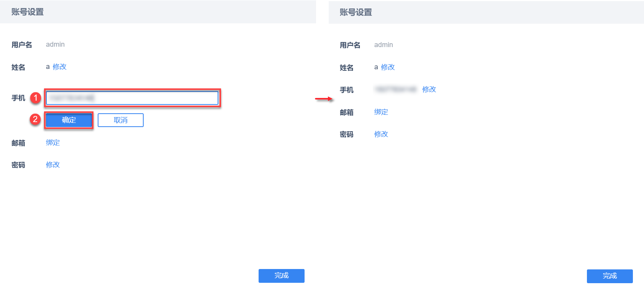Click the red arrow between the panels
This screenshot has width=644, height=287.
point(324,99)
